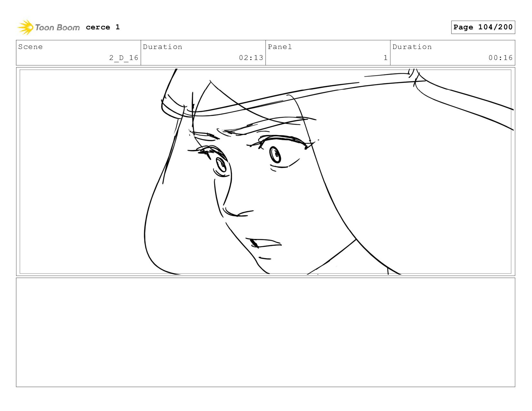This screenshot has width=532, height=411.
Task: Click the storyboard face sketch panel
Action: click(265, 171)
